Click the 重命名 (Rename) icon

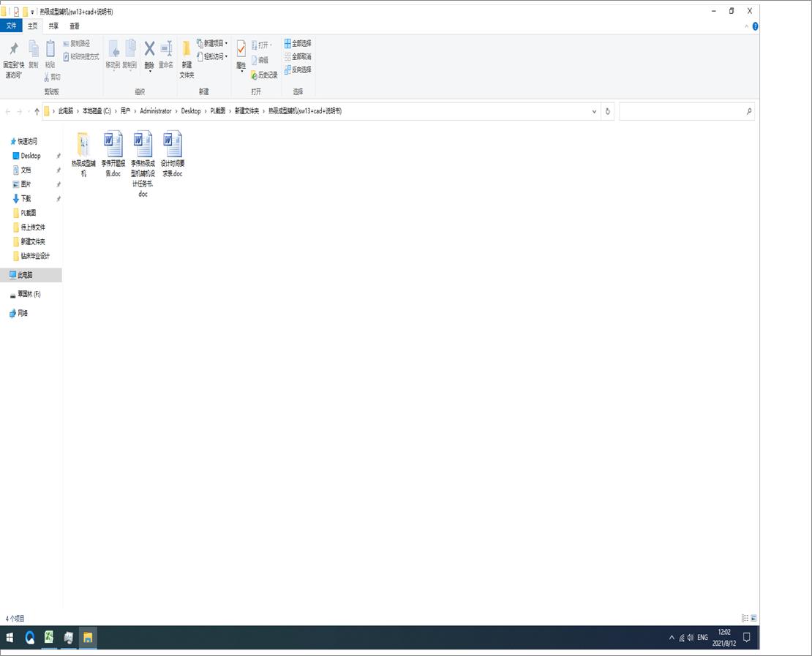tap(167, 51)
